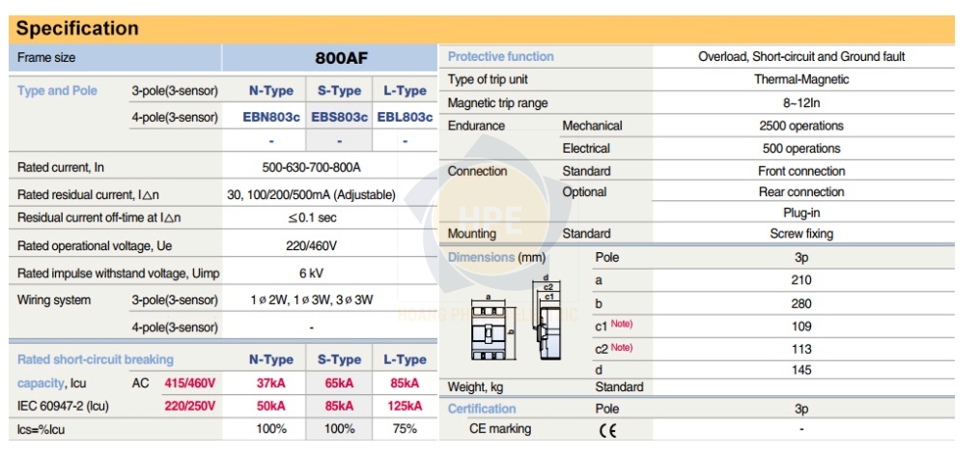Click the 'Weight, kg' label
Screen dimensions: 980x456
point(475,387)
